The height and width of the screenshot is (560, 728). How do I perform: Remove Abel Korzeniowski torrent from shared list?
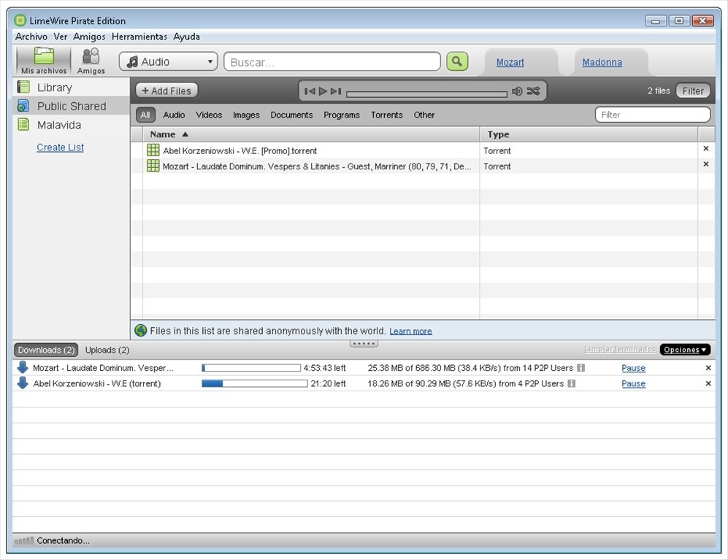[x=705, y=149]
